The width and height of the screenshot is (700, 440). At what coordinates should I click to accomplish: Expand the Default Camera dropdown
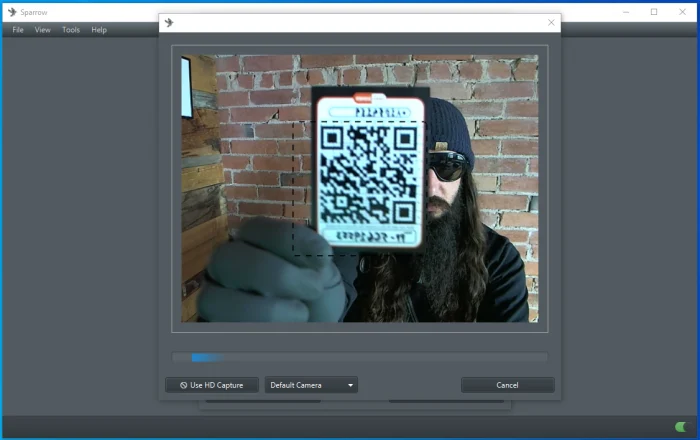tap(310, 385)
